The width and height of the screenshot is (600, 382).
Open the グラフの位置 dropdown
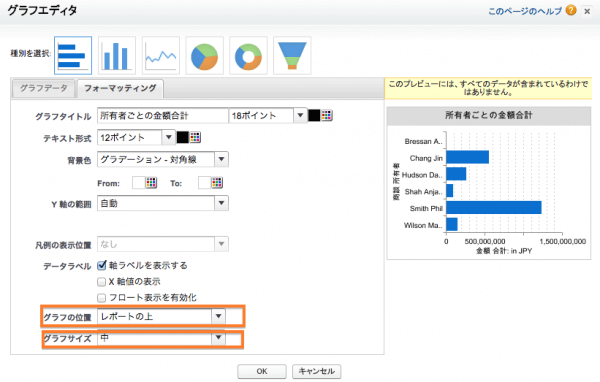pyautogui.click(x=218, y=316)
